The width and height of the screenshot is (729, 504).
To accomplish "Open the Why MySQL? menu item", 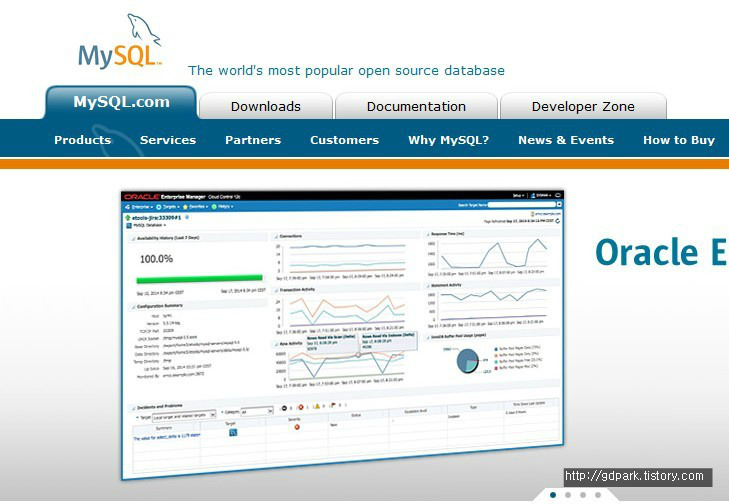I will (449, 140).
